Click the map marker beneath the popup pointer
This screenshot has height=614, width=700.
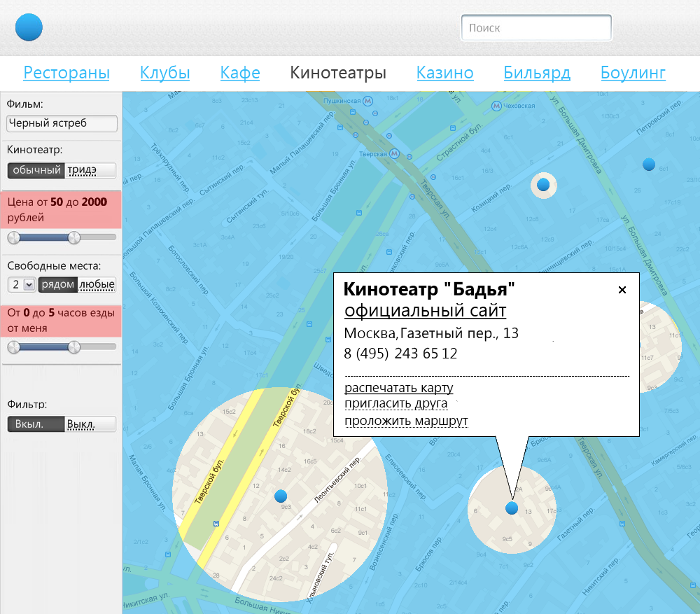[512, 508]
